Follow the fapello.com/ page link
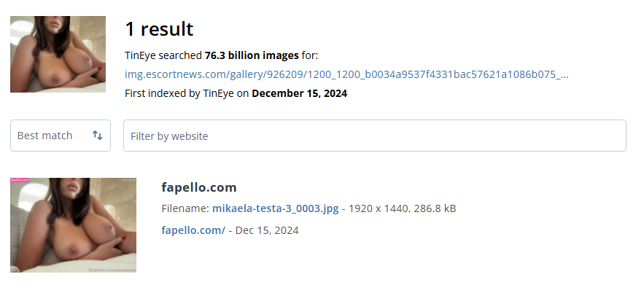The height and width of the screenshot is (301, 644). click(x=193, y=230)
